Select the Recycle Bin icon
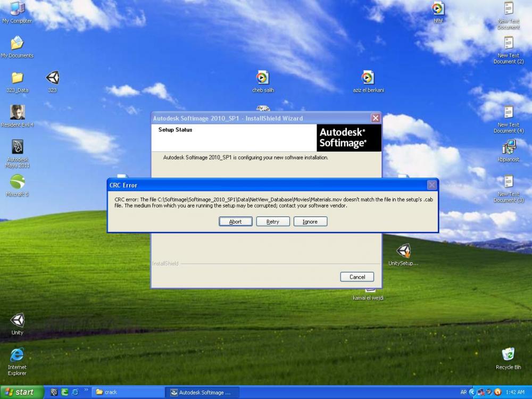The image size is (532, 399). 508,358
